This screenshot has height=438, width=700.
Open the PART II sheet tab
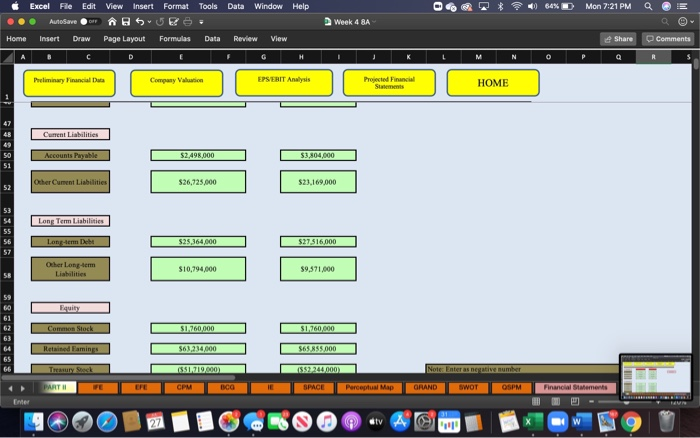coord(56,388)
